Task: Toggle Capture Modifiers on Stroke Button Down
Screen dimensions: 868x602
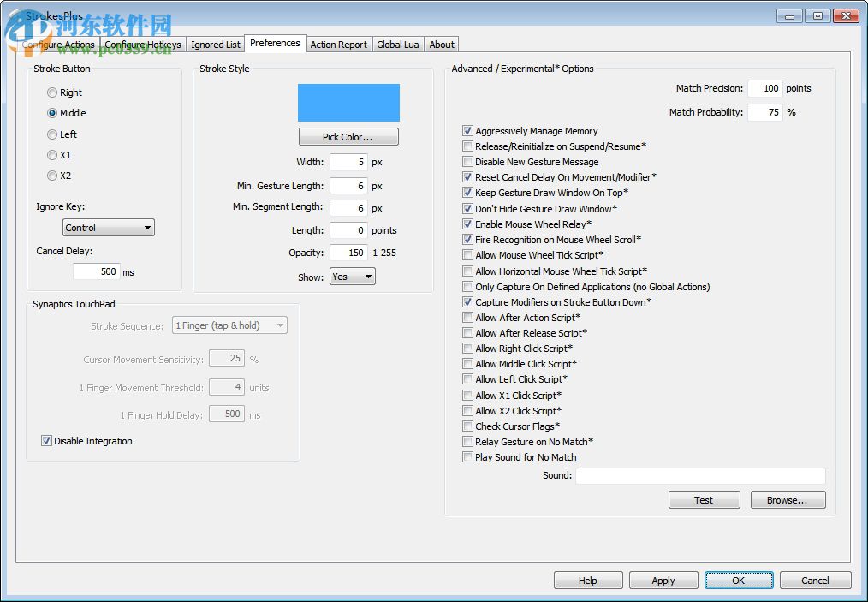Action: 467,302
